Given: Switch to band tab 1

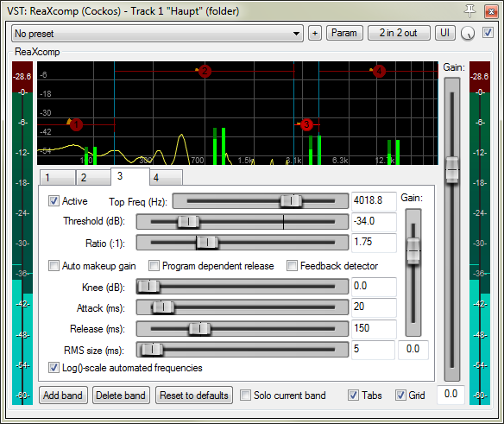Looking at the screenshot, I should [58, 177].
